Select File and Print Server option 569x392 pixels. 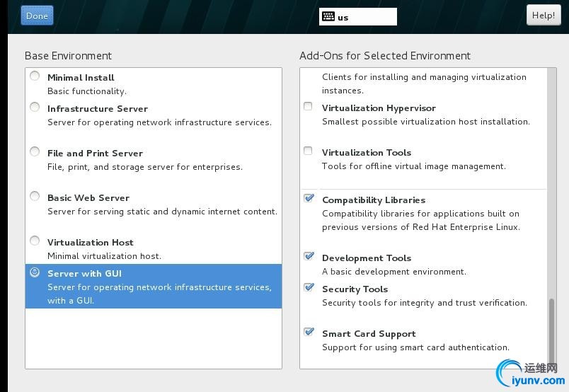35,151
